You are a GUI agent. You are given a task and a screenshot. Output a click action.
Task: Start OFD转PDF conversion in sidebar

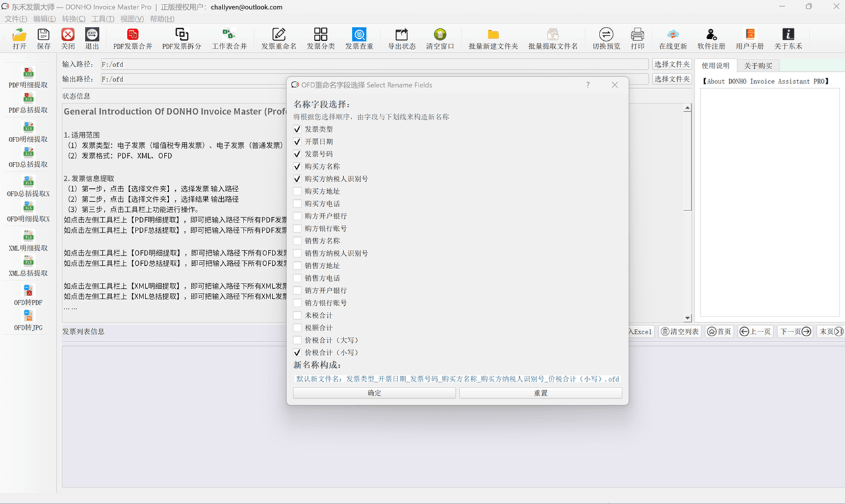click(x=28, y=295)
